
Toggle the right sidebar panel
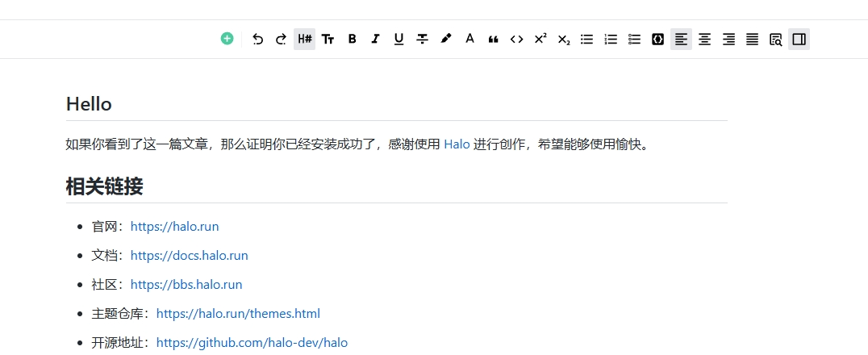799,39
